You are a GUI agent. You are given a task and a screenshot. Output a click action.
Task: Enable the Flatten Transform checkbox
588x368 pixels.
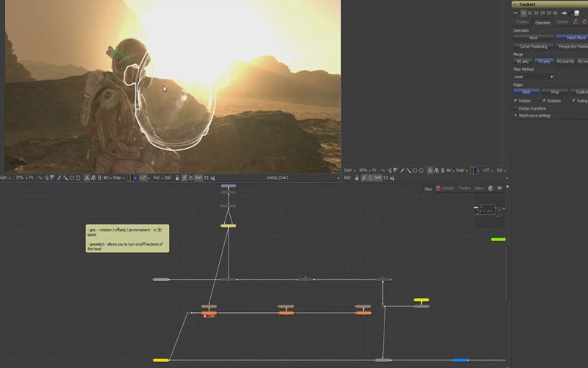tap(515, 108)
